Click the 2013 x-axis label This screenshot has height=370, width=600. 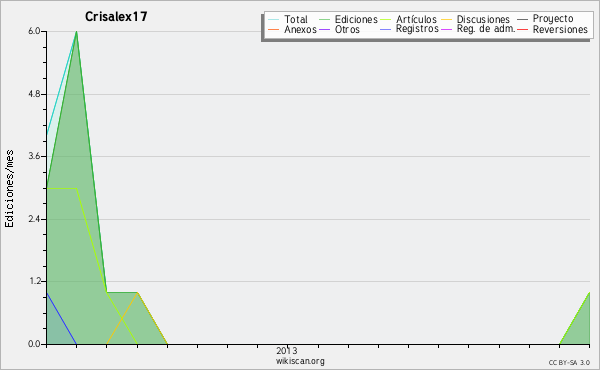pyautogui.click(x=287, y=350)
